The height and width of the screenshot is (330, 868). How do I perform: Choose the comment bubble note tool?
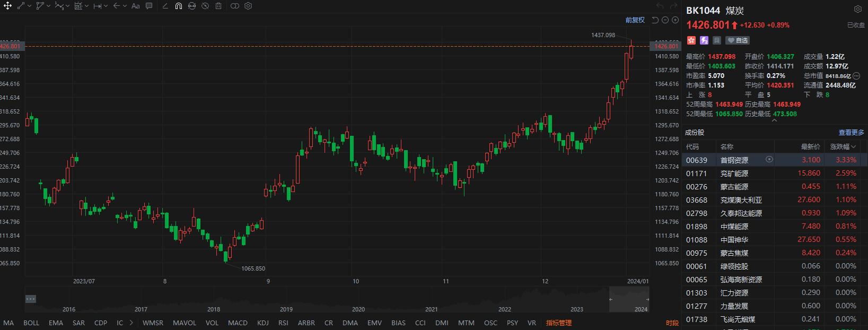pos(149,6)
